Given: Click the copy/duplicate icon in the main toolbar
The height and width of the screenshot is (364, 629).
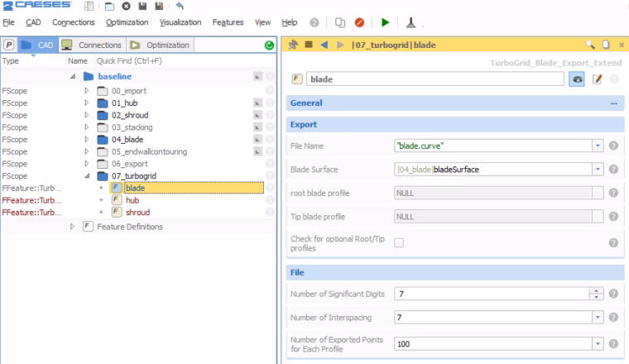Looking at the screenshot, I should (340, 22).
